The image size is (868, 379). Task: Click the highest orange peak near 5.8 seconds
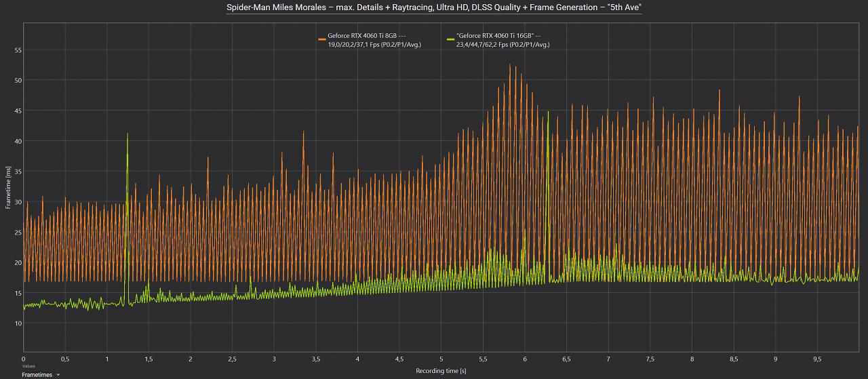509,66
